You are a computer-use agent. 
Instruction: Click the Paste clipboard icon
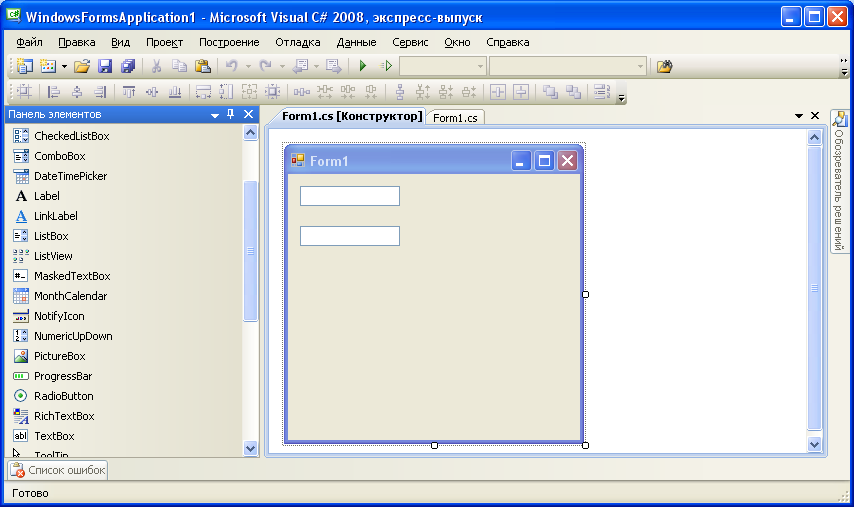[x=203, y=66]
